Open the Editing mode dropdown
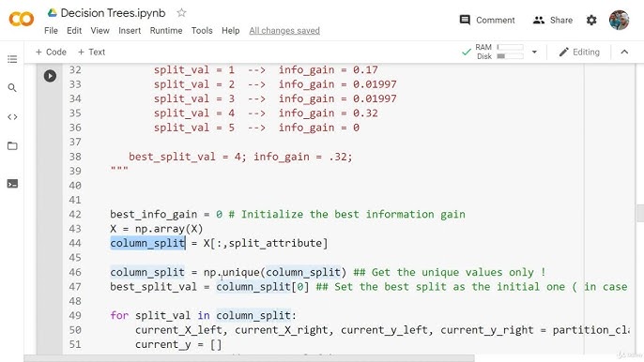This screenshot has width=644, height=362. click(x=579, y=53)
